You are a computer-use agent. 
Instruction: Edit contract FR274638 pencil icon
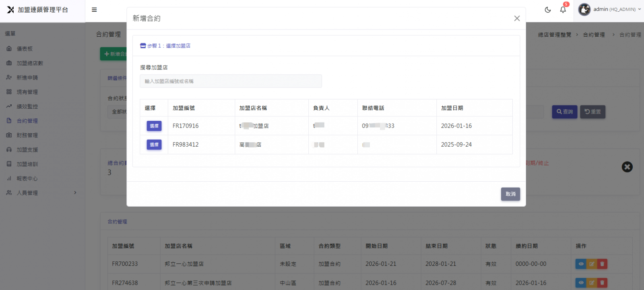pos(592,283)
